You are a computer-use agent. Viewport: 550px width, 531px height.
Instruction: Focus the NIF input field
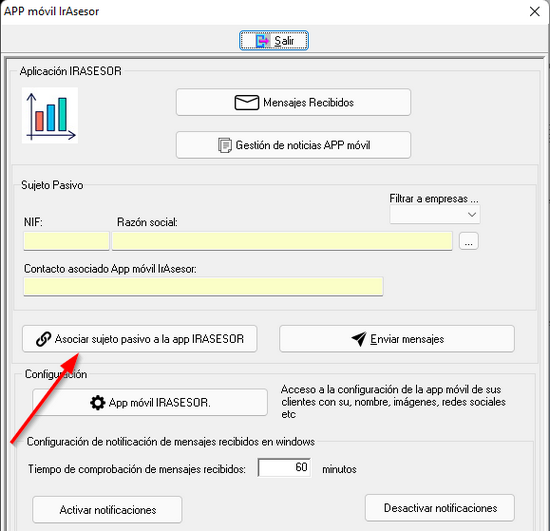coord(66,241)
